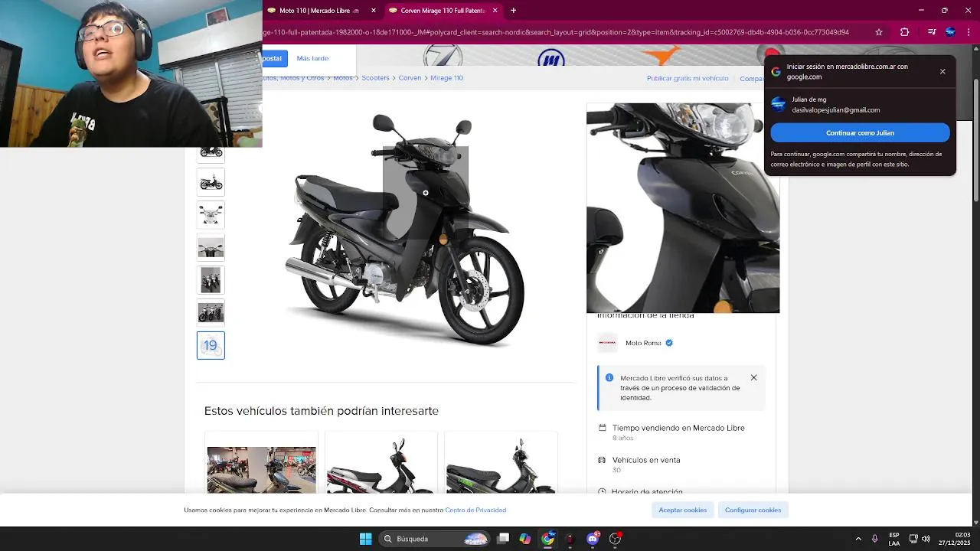The image size is (980, 551).
Task: Select the Julian de mg account entry
Action: 860,105
